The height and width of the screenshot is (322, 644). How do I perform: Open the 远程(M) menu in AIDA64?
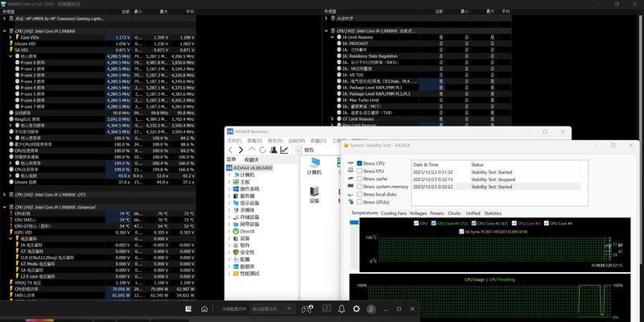296,140
